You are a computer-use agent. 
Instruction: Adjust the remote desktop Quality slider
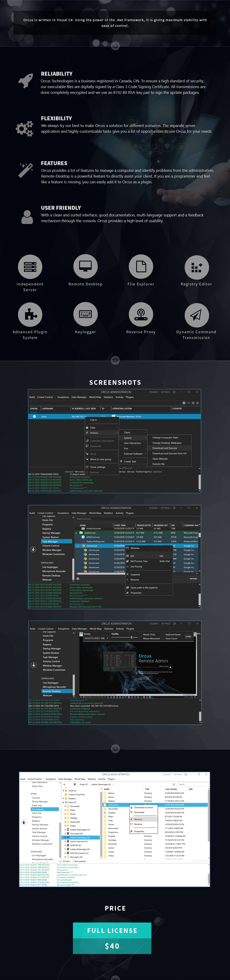coord(132,638)
